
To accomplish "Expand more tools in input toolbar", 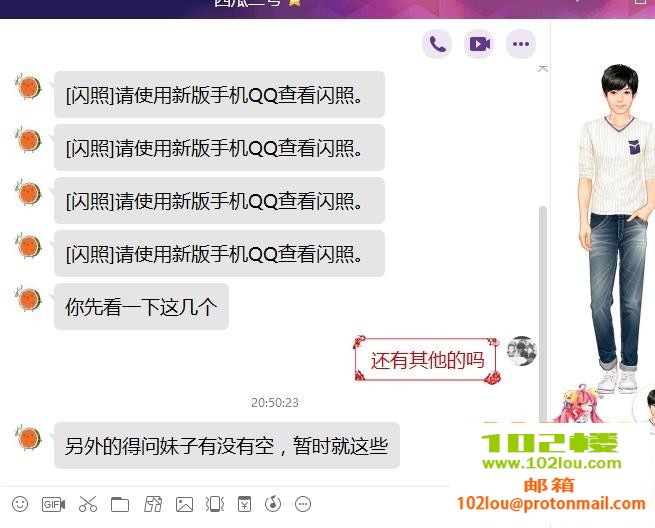I will pos(304,504).
